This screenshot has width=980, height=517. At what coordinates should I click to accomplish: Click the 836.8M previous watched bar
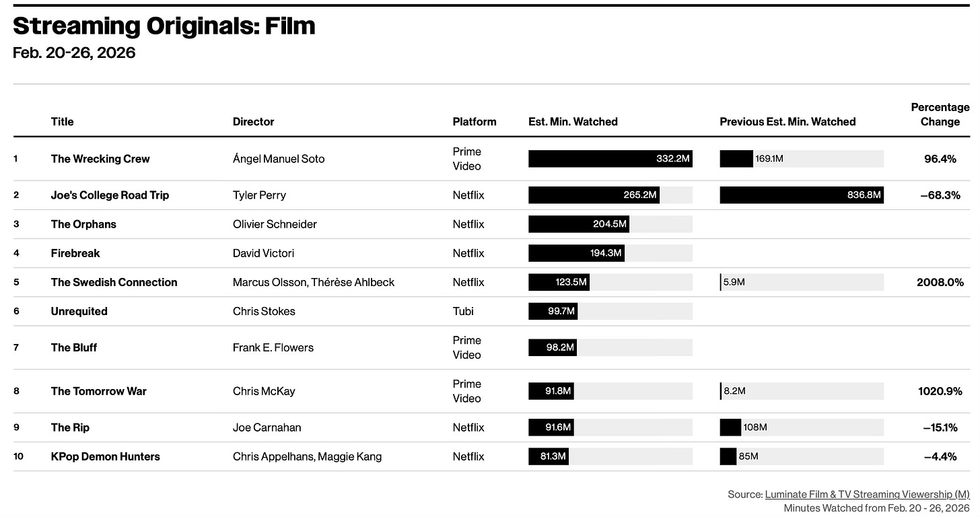[x=802, y=195]
